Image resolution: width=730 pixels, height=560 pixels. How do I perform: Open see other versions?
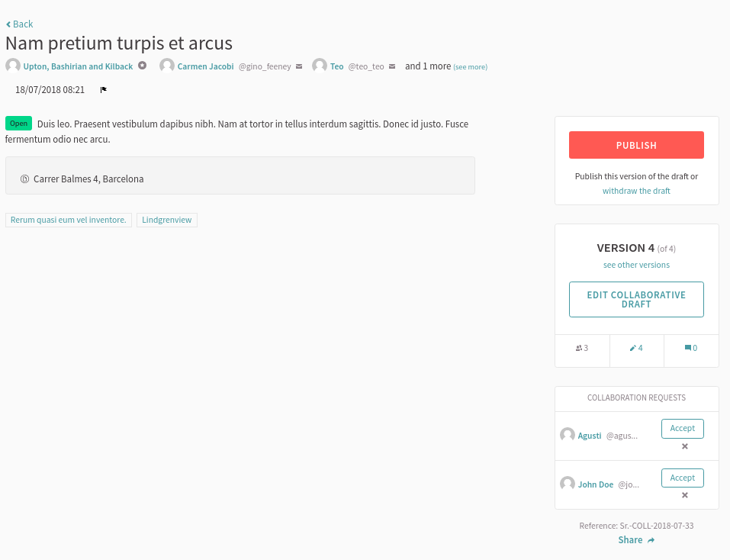click(636, 264)
